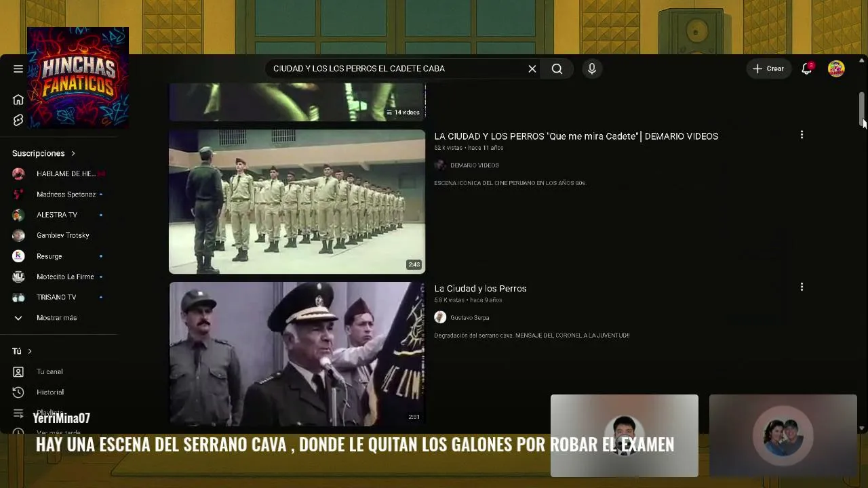Click the DEMARIO VIDEOS channel avatar
Screen dimensions: 868x488
click(440, 165)
